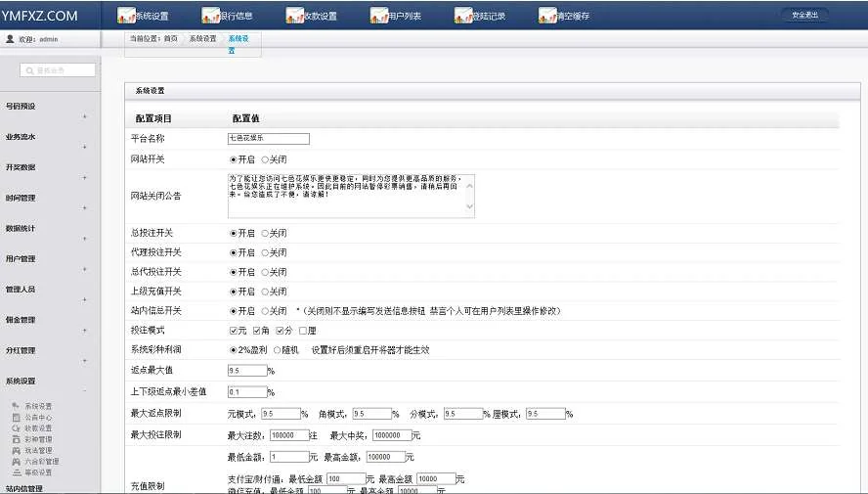Expand the 用户管理 sidebar section

pyautogui.click(x=84, y=269)
